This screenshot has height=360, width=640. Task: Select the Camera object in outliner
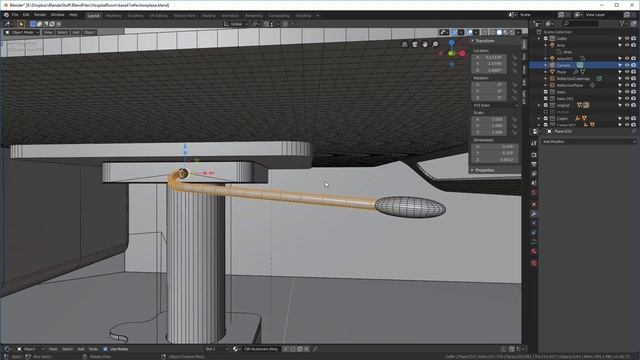(x=563, y=65)
